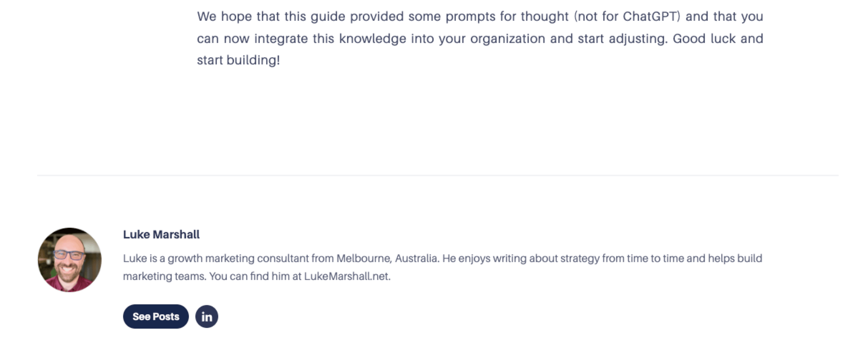Screen dimensions: 868x348
Task: Click the phrase 'start building!'
Action: coord(238,60)
